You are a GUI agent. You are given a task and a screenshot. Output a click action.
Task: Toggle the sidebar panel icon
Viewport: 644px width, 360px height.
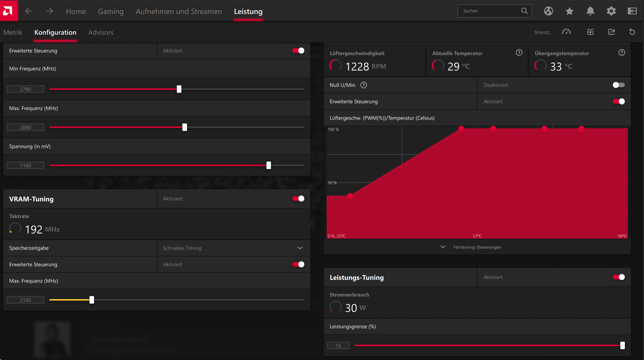(632, 11)
